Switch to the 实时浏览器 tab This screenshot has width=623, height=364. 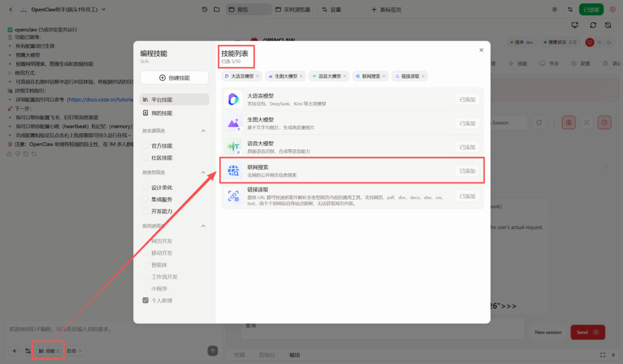(293, 9)
